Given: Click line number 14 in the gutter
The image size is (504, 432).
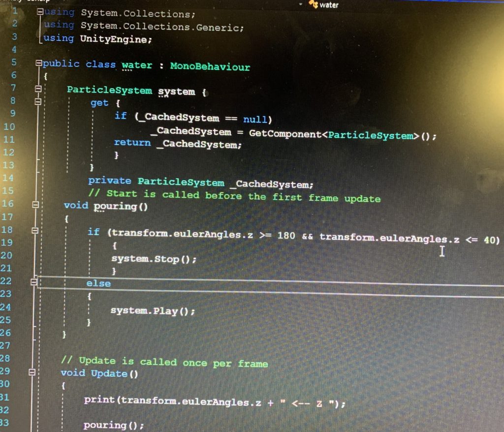Looking at the screenshot, I should pos(8,178).
